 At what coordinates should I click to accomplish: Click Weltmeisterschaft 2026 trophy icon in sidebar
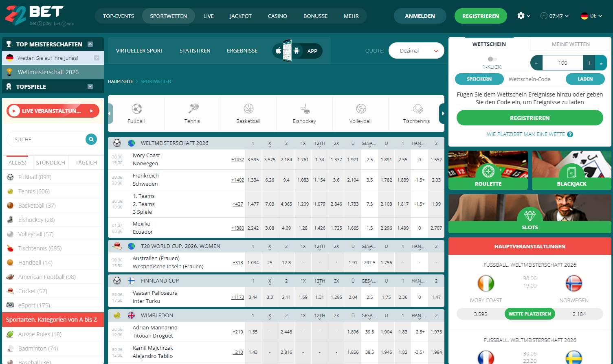(x=10, y=72)
